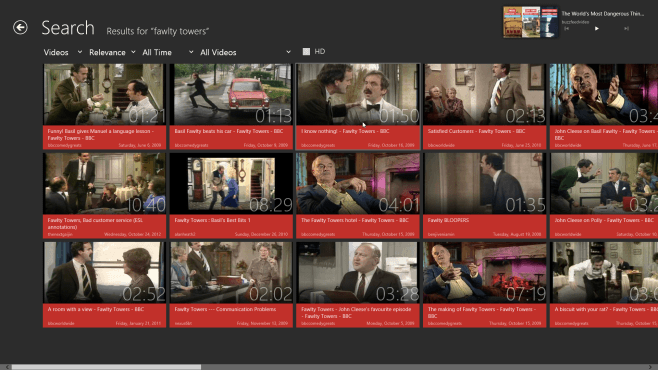Open the Relevance sort dropdown
Viewport: 658px width, 370px height.
tap(112, 52)
